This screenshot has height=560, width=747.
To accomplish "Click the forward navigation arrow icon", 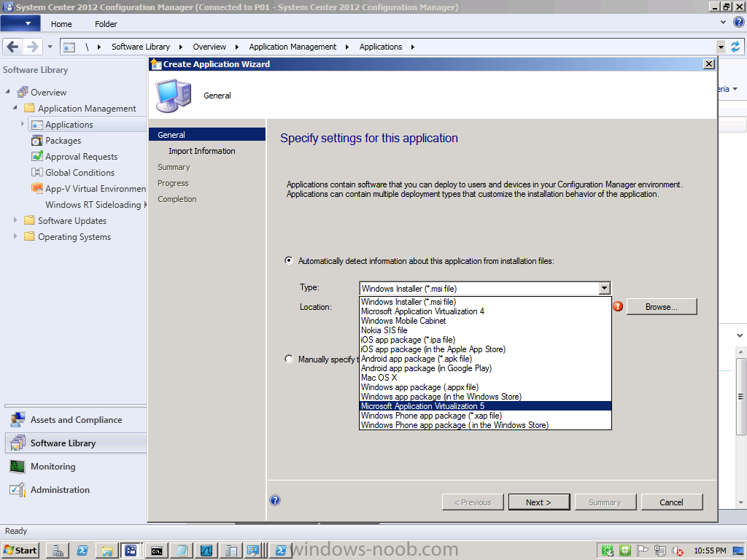I will click(x=32, y=47).
